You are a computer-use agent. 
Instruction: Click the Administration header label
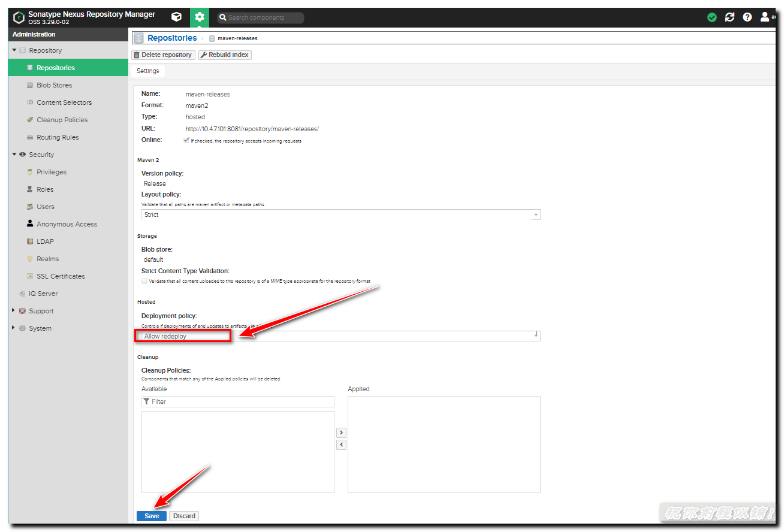[x=34, y=35]
